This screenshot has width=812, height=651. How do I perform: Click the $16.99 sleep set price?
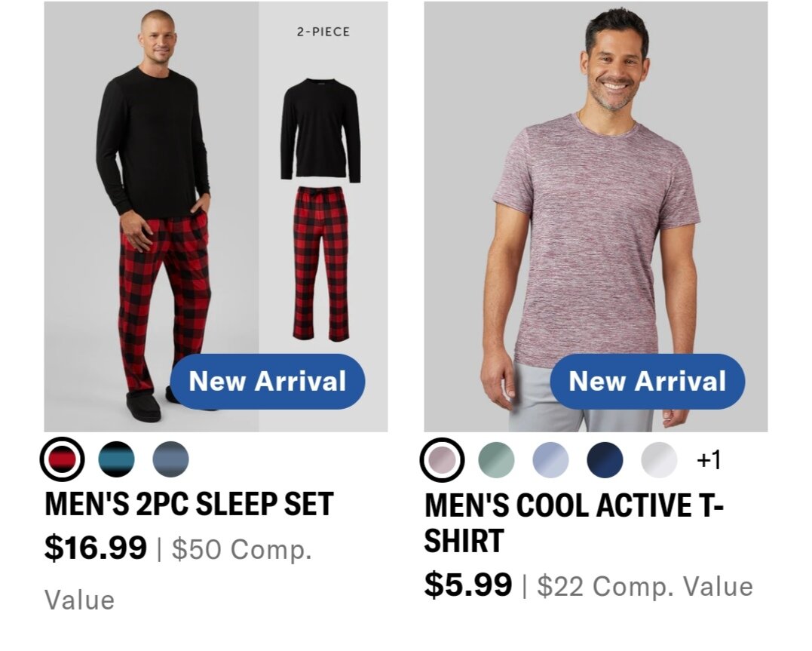[x=96, y=548]
